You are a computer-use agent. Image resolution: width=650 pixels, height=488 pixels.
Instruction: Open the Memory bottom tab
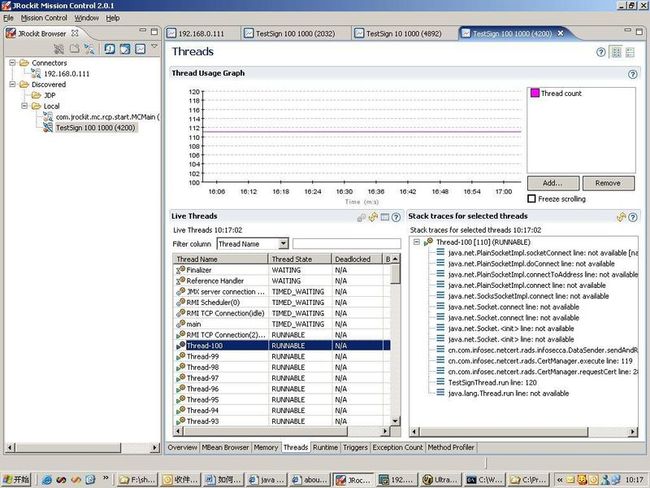click(x=266, y=447)
